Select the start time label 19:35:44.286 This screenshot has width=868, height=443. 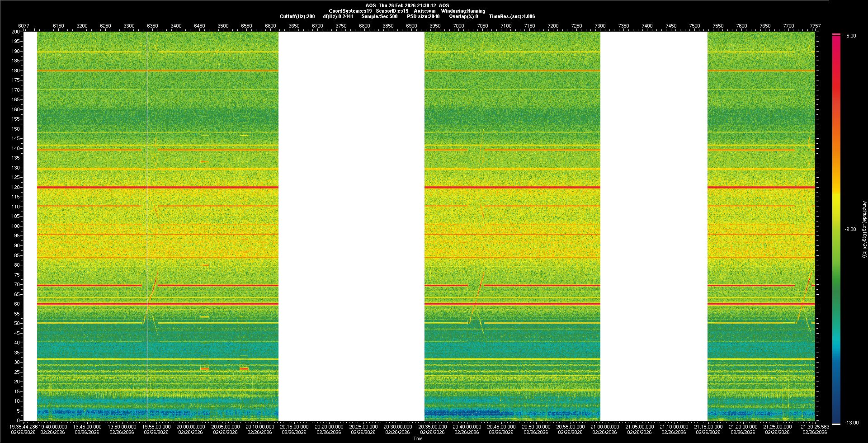point(24,427)
